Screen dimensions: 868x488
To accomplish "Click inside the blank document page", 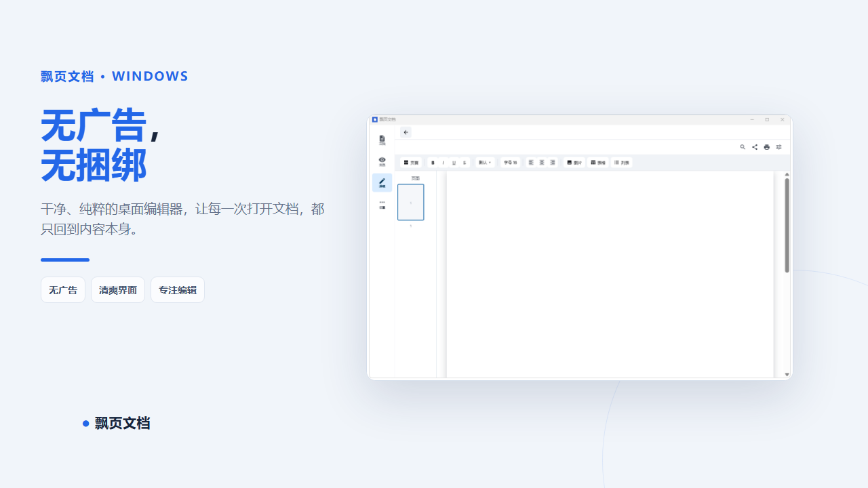I will pyautogui.click(x=610, y=274).
